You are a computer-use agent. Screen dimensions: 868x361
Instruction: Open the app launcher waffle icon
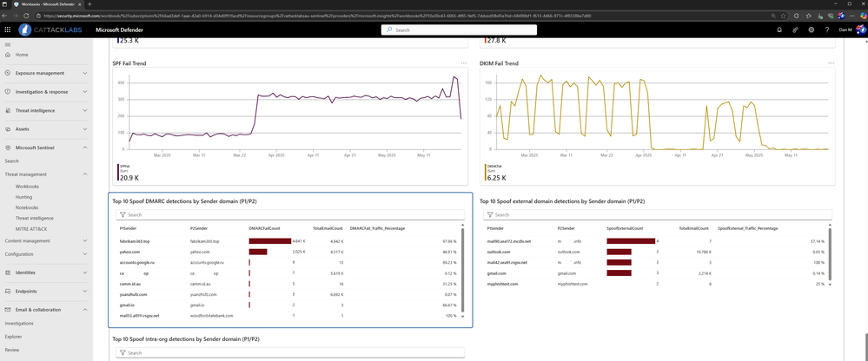8,30
